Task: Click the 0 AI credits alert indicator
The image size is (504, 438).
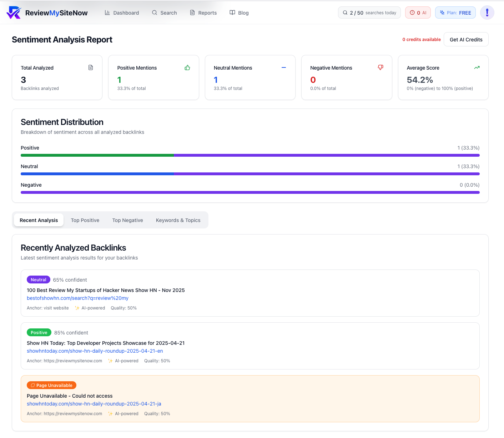Action: pos(418,12)
